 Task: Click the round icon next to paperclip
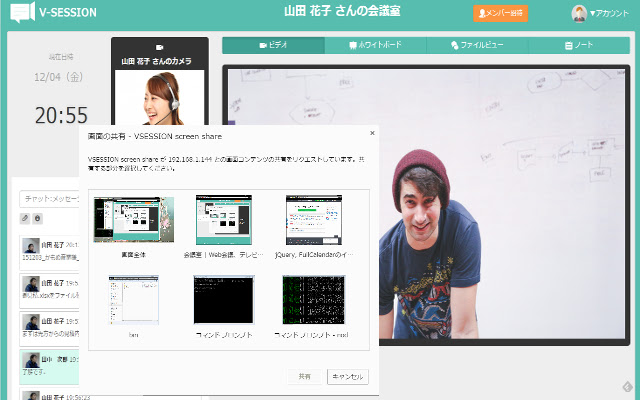pos(38,218)
